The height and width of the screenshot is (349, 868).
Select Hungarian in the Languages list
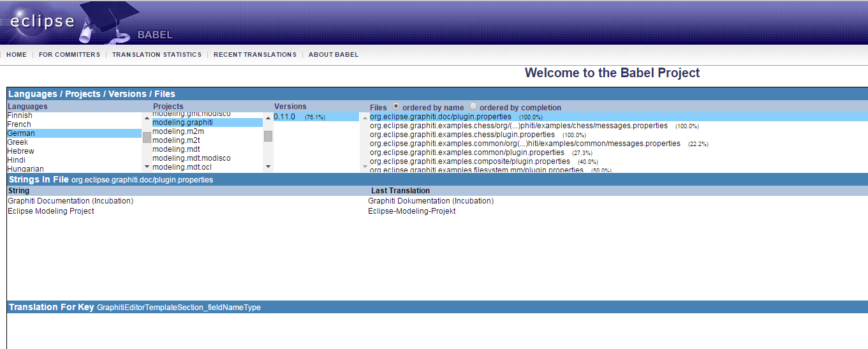coord(74,169)
